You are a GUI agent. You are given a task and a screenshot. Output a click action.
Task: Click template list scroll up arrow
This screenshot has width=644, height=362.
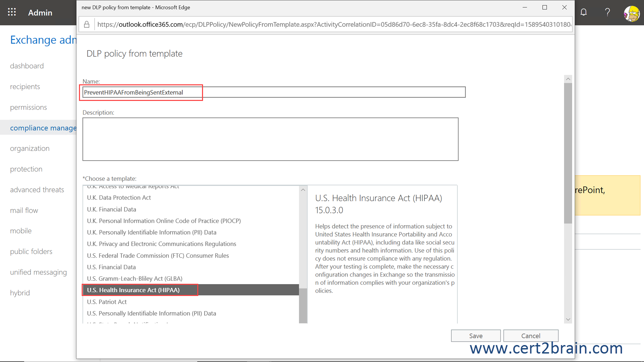[303, 190]
